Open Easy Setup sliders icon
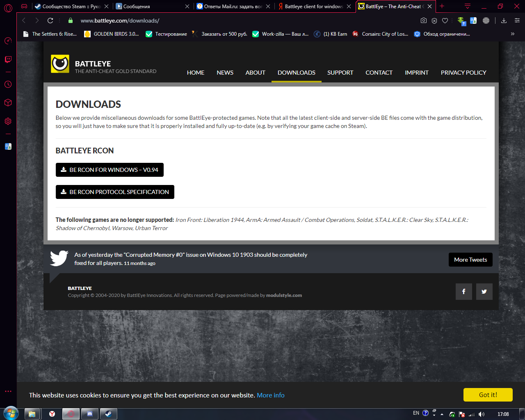 [517, 21]
